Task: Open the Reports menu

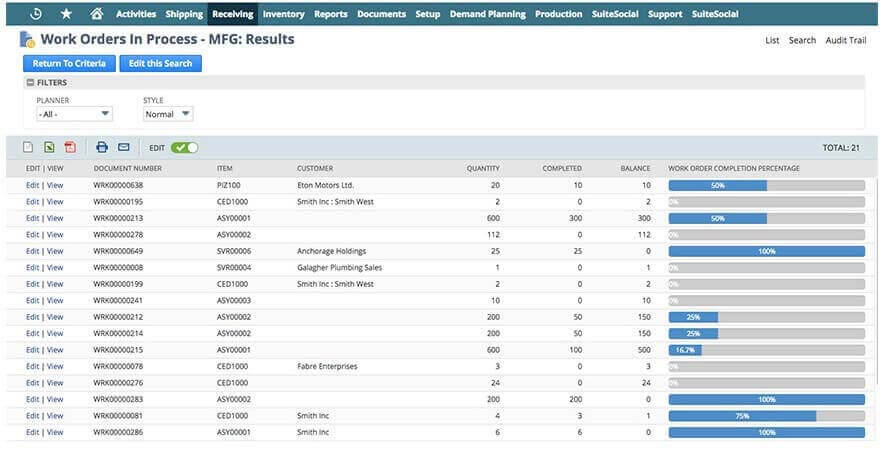Action: tap(331, 14)
